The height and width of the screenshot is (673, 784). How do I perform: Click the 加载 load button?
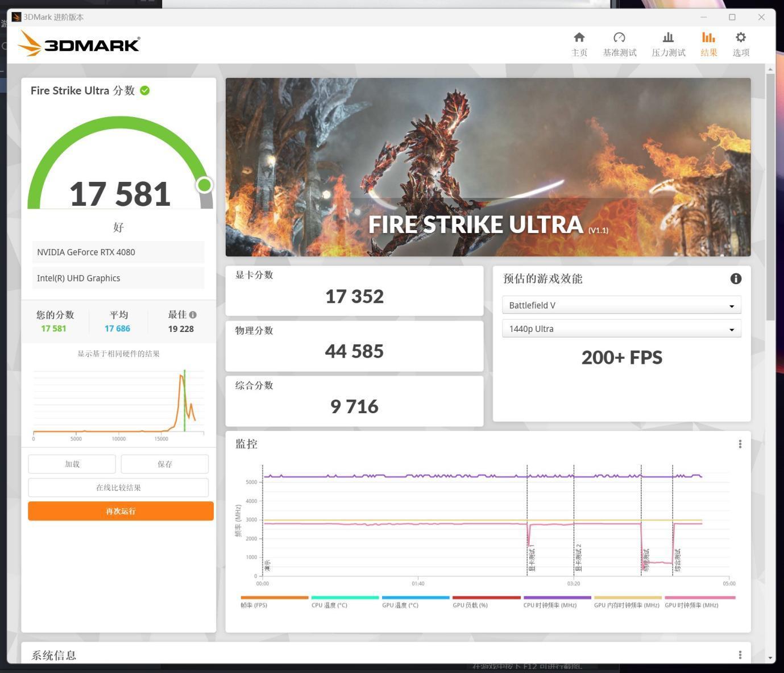tap(72, 464)
